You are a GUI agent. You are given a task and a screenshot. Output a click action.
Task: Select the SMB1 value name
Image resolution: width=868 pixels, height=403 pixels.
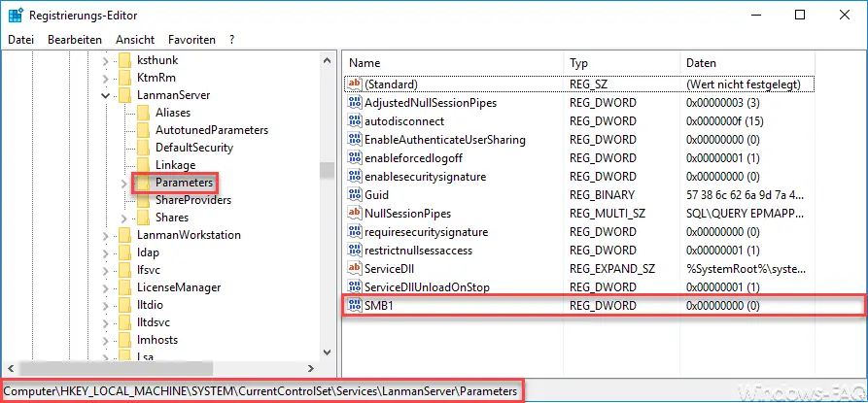379,305
